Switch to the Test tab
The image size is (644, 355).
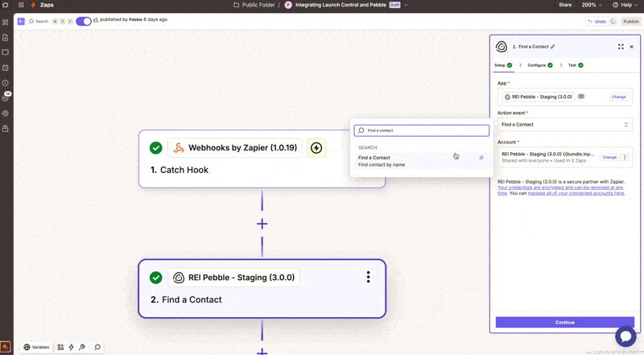click(x=576, y=65)
